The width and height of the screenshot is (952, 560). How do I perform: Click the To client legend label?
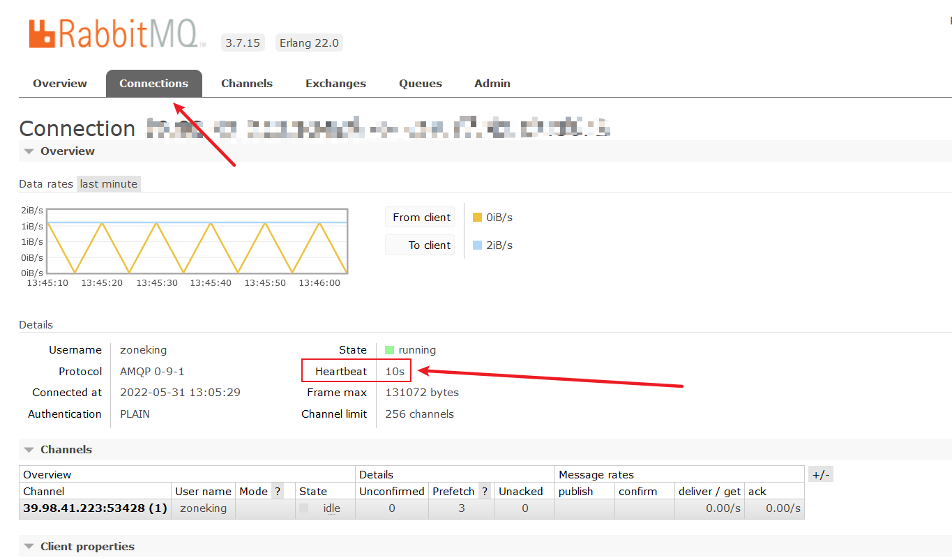(421, 245)
